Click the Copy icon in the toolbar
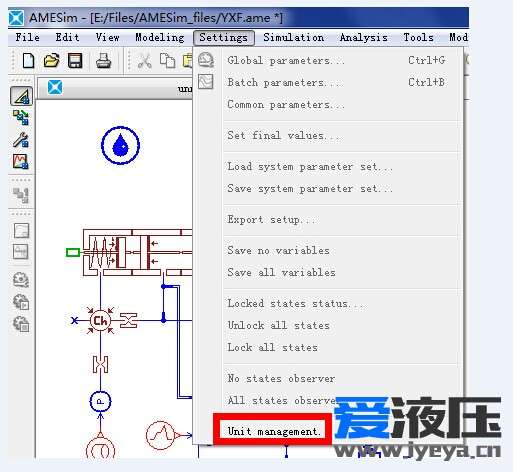Image resolution: width=513 pixels, height=472 pixels. (x=167, y=61)
